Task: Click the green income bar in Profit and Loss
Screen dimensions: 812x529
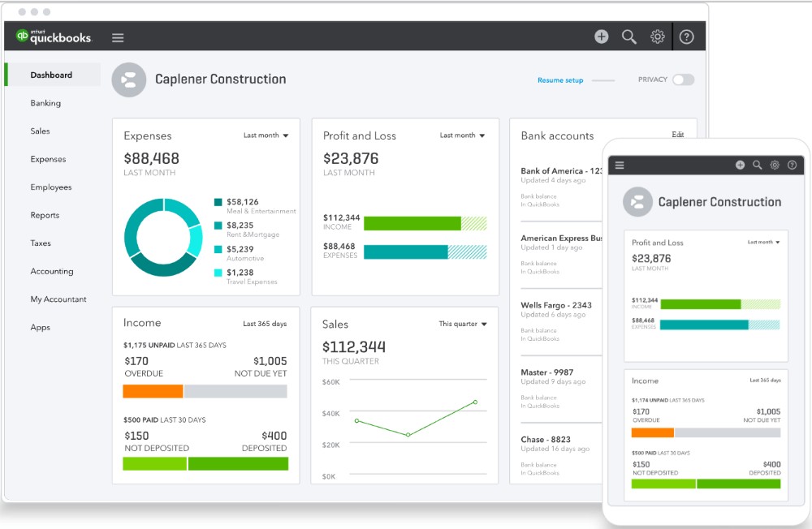Action: (x=412, y=224)
